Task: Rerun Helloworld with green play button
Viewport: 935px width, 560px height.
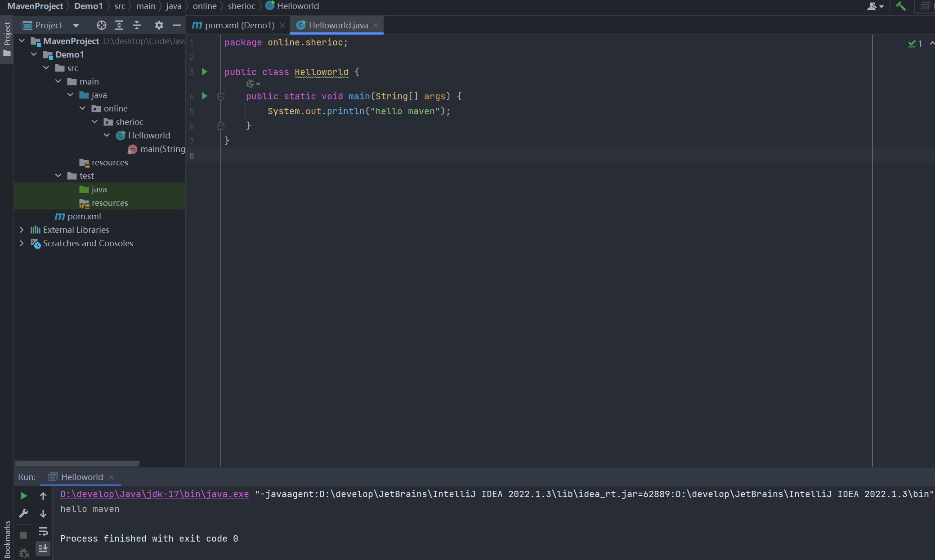Action: [x=24, y=496]
